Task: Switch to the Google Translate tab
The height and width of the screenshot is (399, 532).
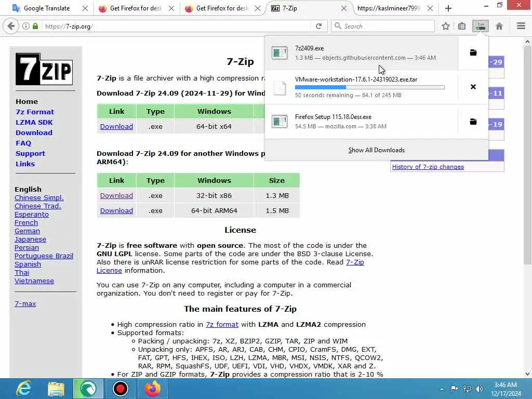Action: (46, 8)
